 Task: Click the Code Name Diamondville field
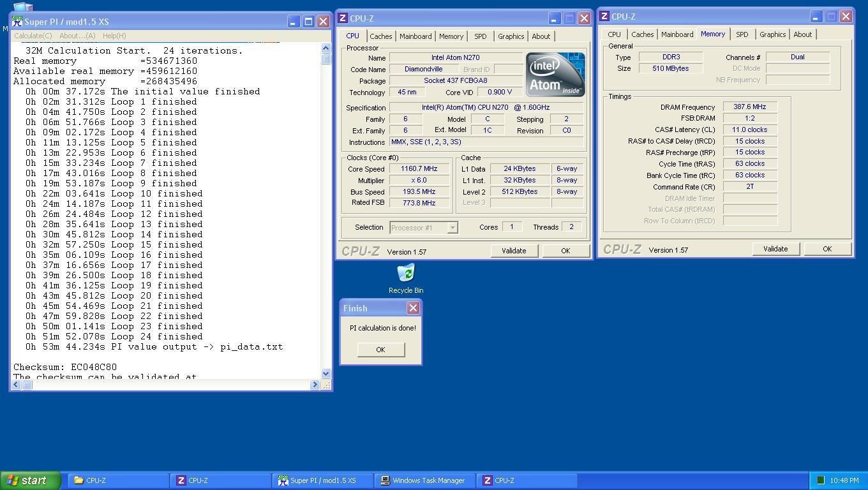pos(423,69)
